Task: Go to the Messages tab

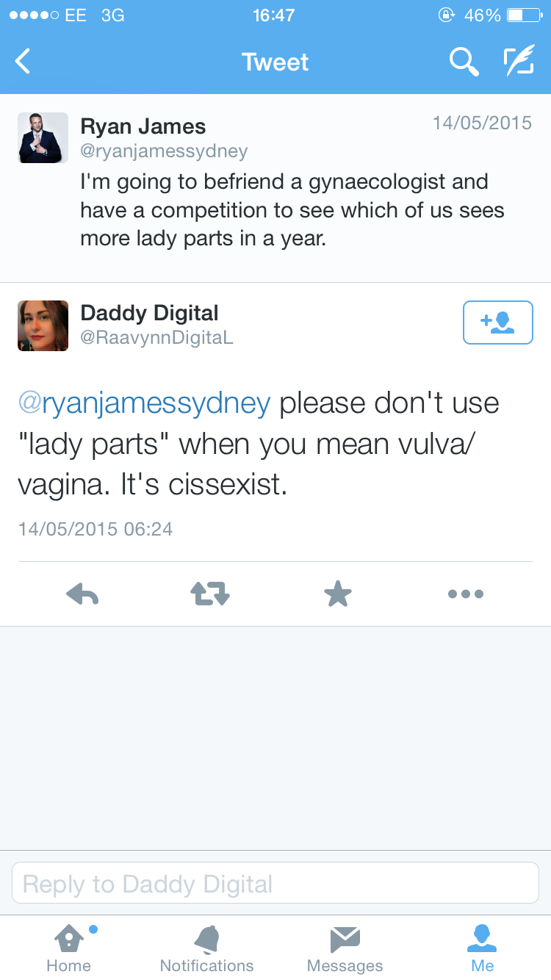Action: pyautogui.click(x=345, y=948)
